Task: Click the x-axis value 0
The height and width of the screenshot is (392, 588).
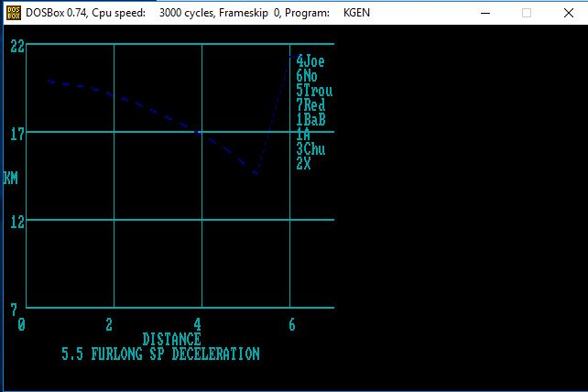Action: [x=21, y=324]
